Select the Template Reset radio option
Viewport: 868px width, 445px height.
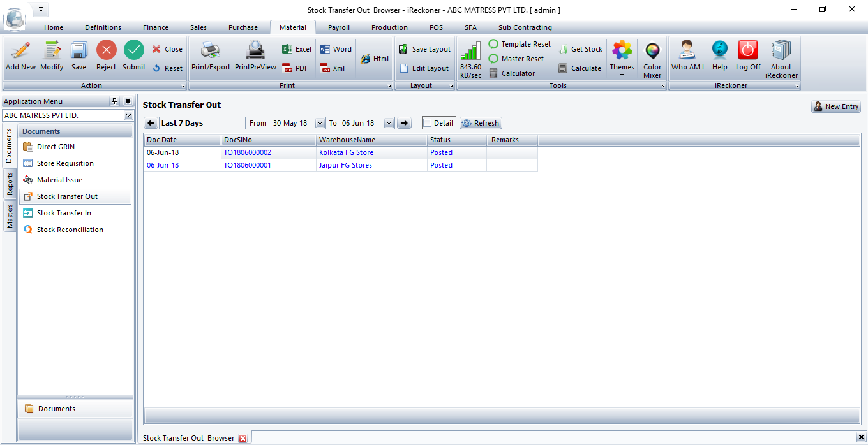coord(493,44)
